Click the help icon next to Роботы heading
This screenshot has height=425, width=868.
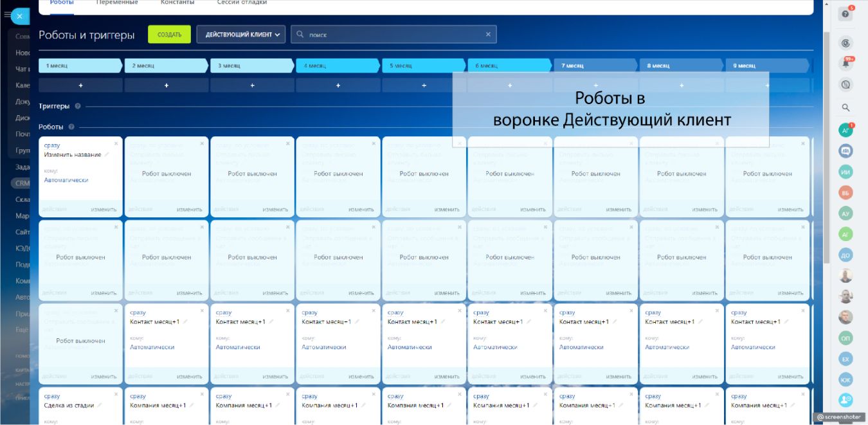[x=71, y=127]
